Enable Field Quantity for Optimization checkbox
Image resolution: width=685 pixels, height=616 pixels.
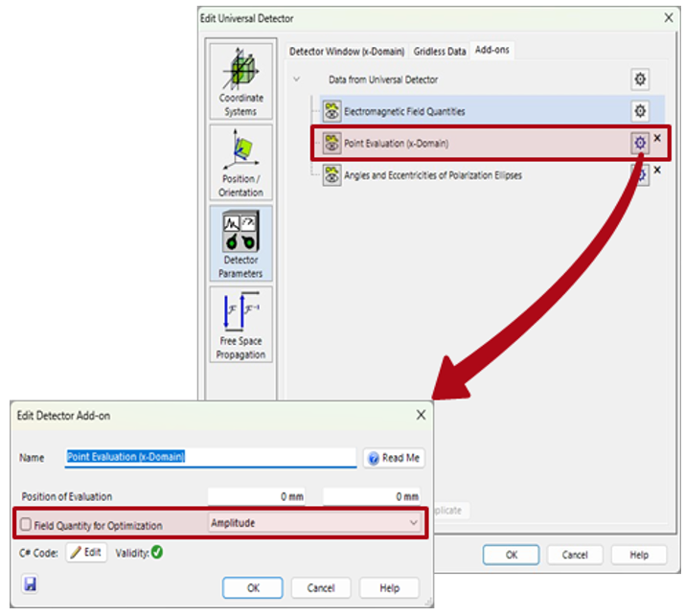pos(26,525)
